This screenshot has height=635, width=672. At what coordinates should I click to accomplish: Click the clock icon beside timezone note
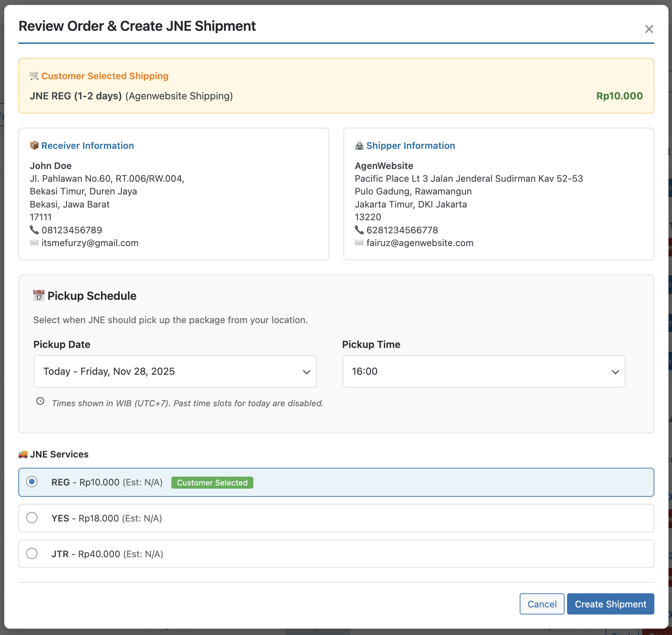pos(41,401)
